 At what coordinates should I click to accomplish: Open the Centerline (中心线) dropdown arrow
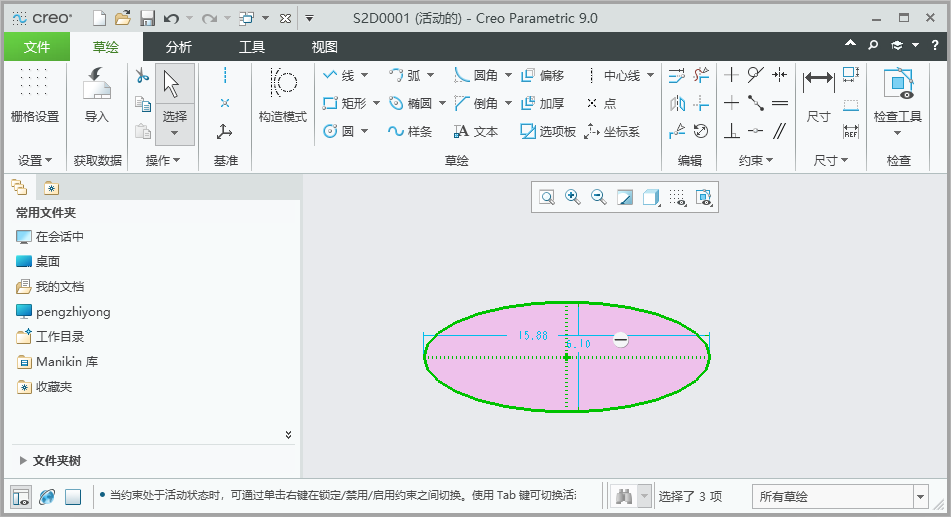(651, 75)
